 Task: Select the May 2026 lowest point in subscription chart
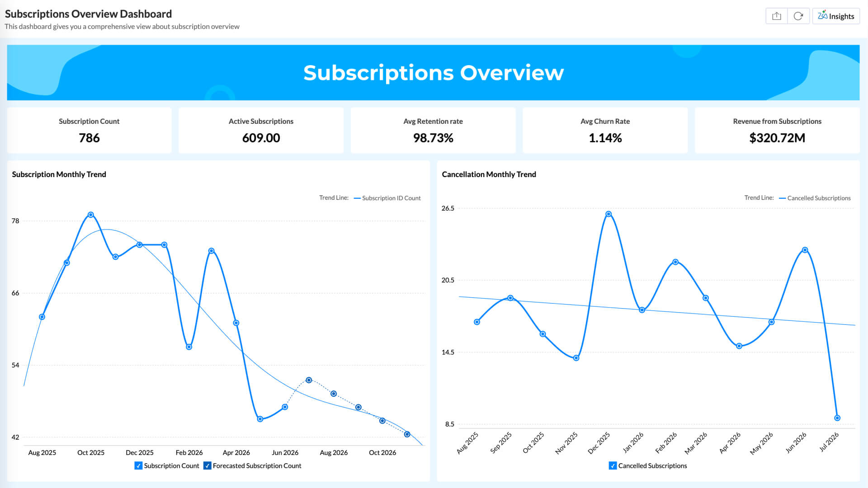[x=260, y=419]
